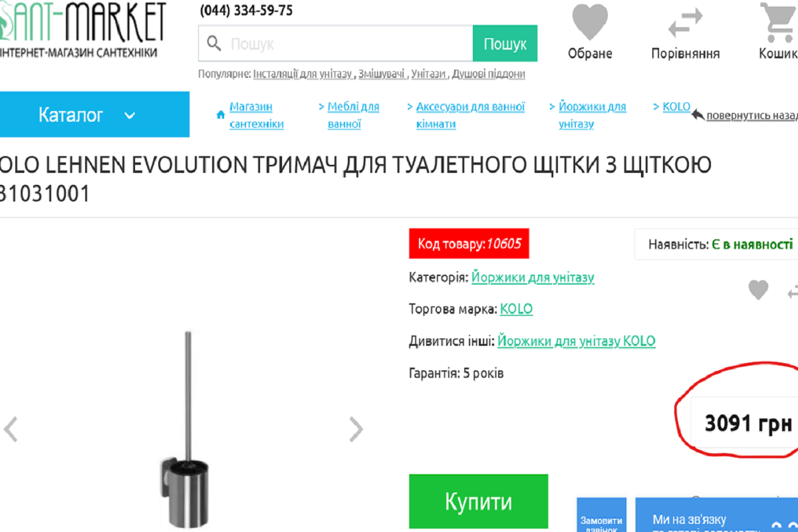
Task: Open the Обране favorites heart icon
Action: coord(590,23)
